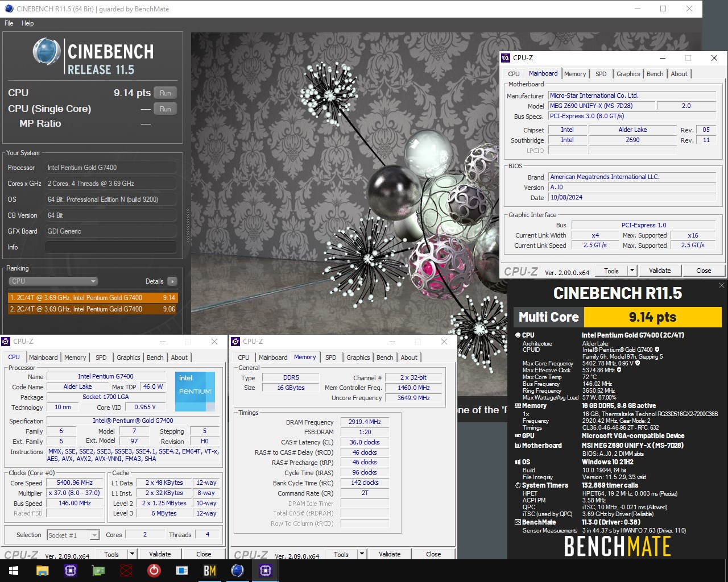Open the Windows Start menu
728x582 pixels.
tap(14, 571)
